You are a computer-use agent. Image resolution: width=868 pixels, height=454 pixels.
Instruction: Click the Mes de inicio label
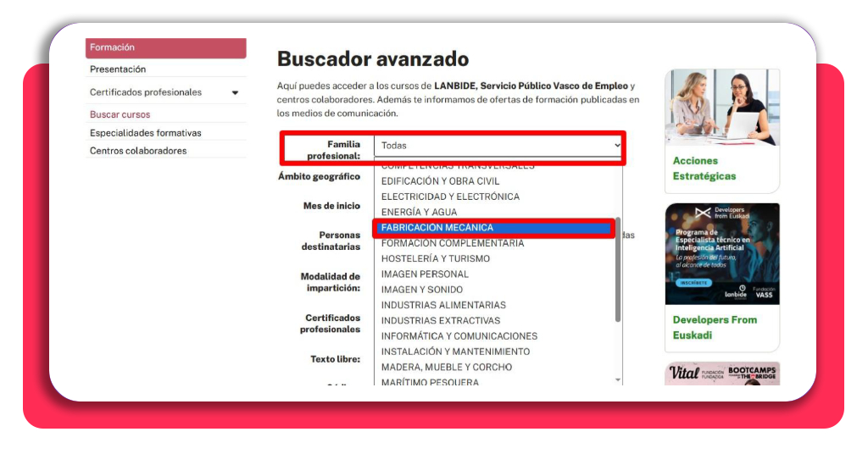pyautogui.click(x=331, y=206)
